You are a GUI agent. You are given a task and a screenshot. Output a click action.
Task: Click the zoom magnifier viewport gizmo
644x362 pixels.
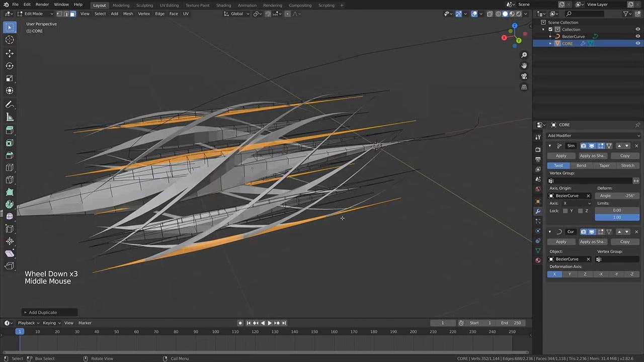pyautogui.click(x=524, y=55)
